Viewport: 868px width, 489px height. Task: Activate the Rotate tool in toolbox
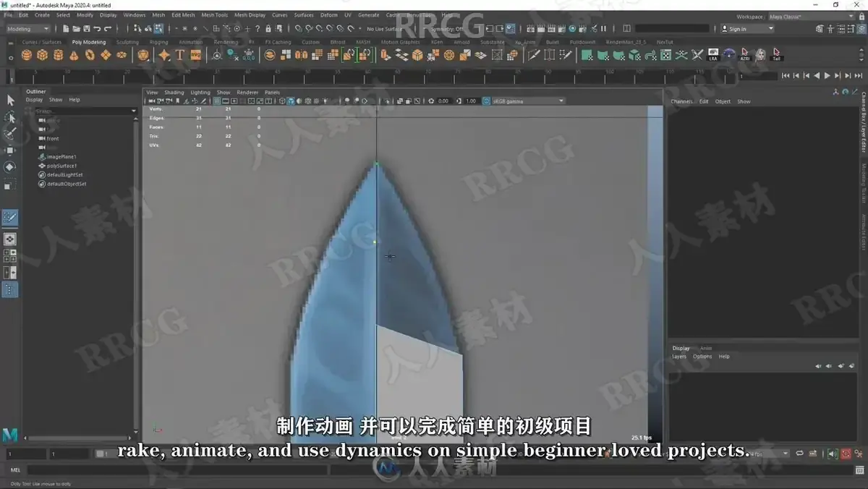[x=10, y=167]
